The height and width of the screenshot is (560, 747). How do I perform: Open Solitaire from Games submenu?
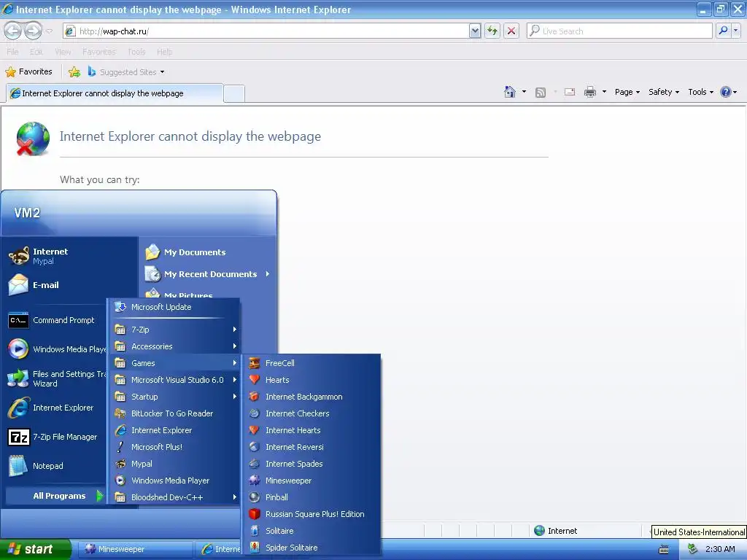311,531
